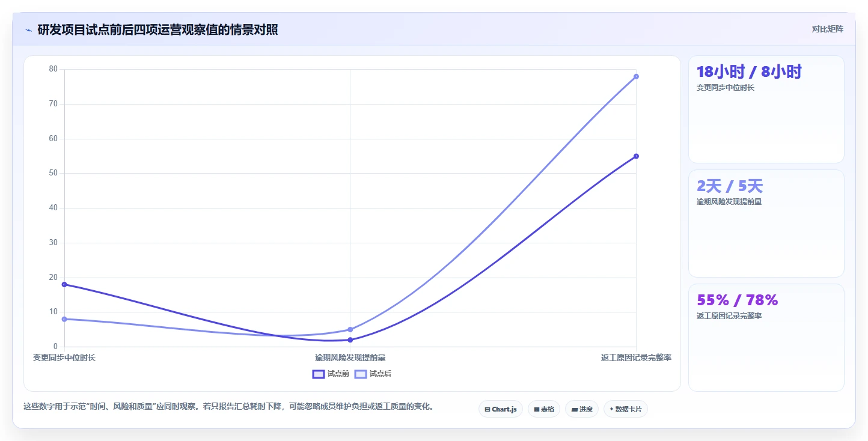Screen dimensions: 868x441
Task: Click the 55% / 78% card value
Action: pos(737,300)
